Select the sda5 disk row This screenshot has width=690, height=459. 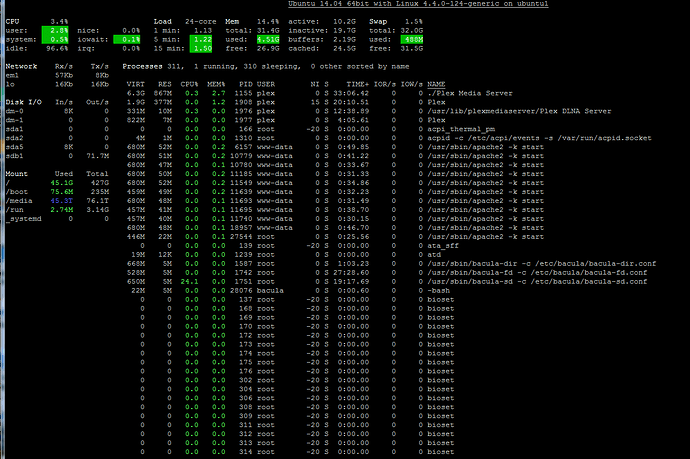[57, 147]
